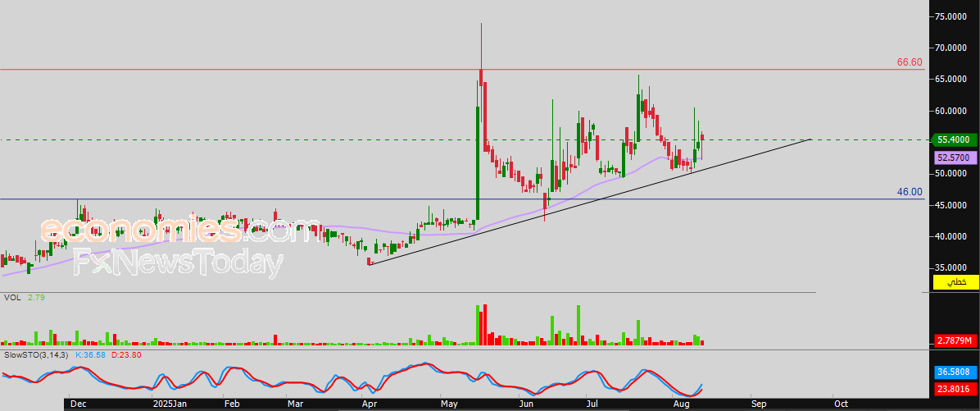Select the purple 52.5700 moving average tag
Viewport: 980px width, 411px height.
pos(955,158)
